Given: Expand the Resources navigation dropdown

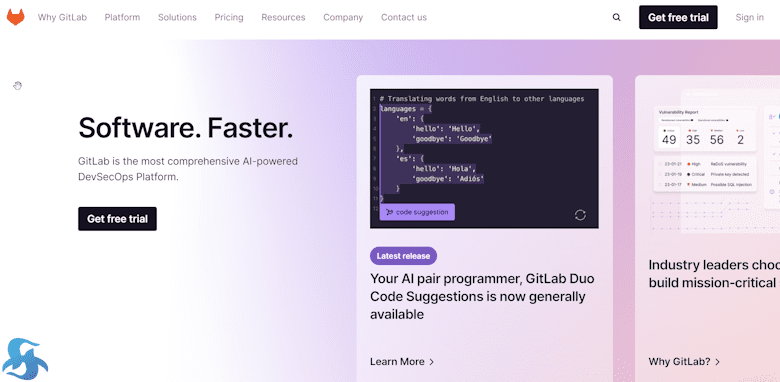Looking at the screenshot, I should [283, 17].
